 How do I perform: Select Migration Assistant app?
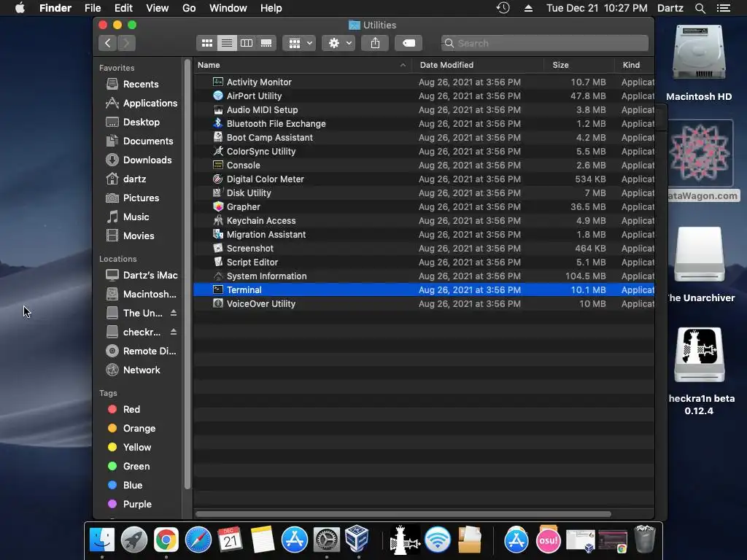point(424,234)
